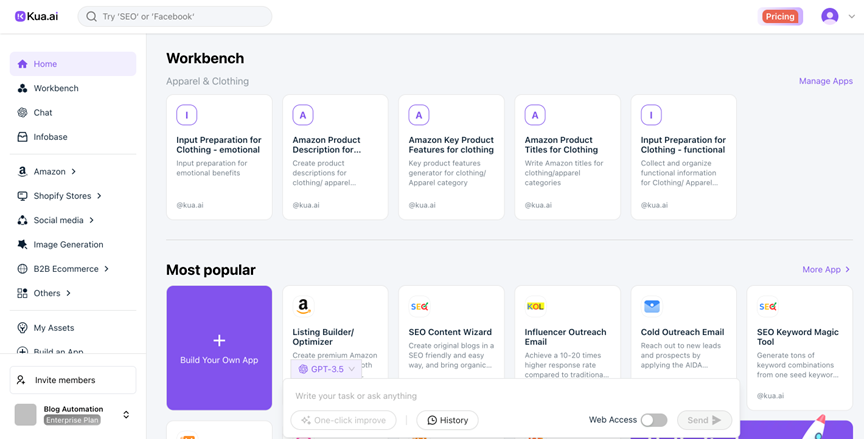Toggle the Web Access switch
This screenshot has height=439, width=864.
point(653,420)
